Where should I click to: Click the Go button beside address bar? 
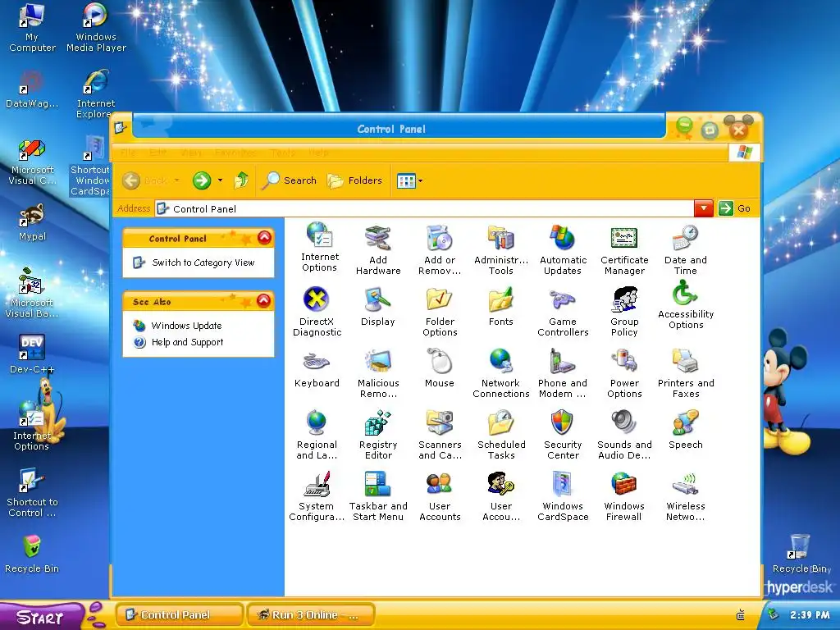(734, 208)
